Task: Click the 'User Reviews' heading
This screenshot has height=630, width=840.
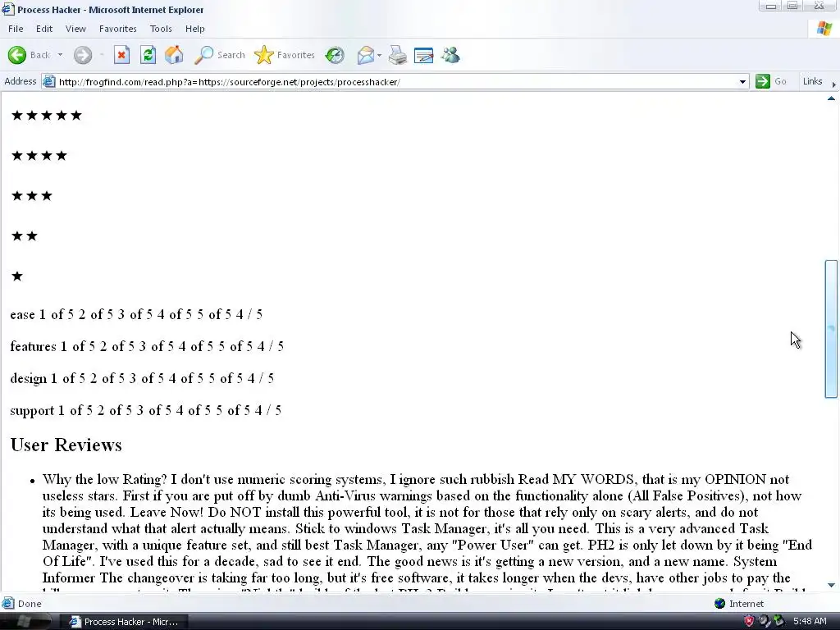Action: (x=66, y=445)
